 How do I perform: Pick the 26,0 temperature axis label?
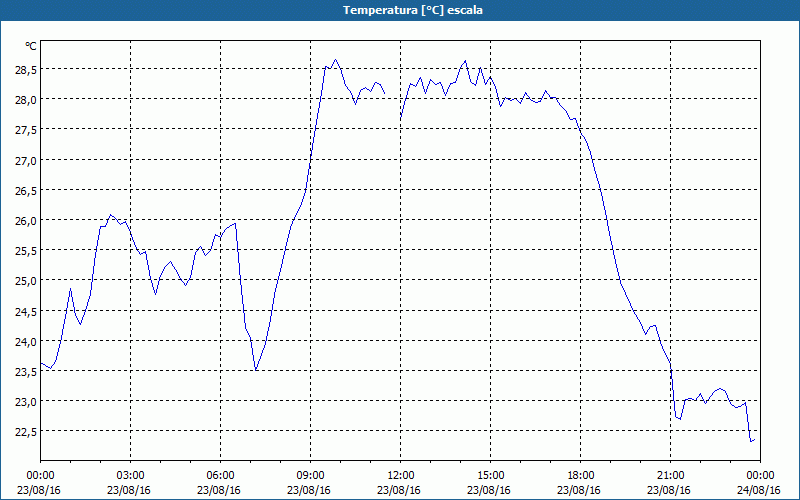click(26, 221)
